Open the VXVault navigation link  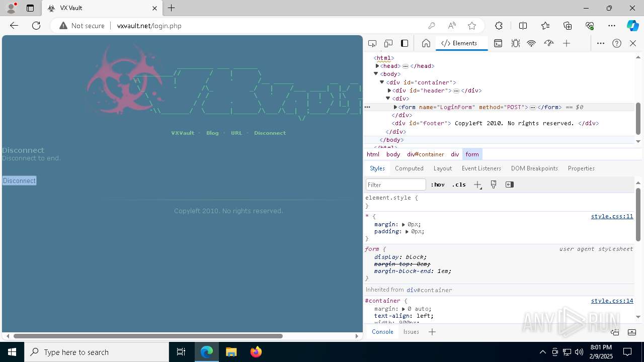pos(183,133)
